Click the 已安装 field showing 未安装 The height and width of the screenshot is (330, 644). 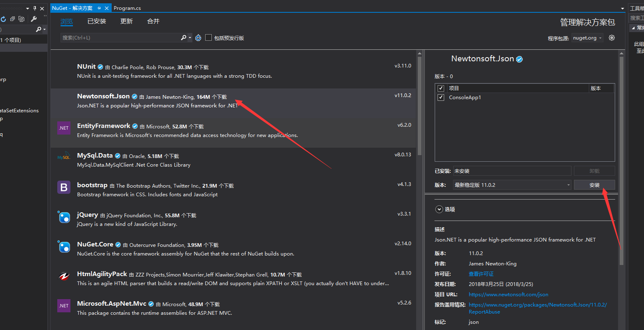tap(512, 171)
